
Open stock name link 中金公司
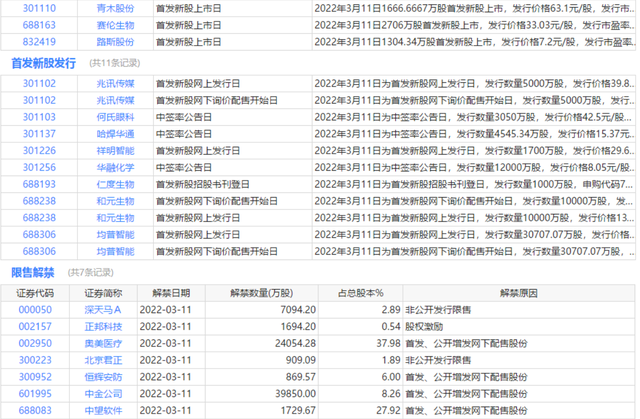click(x=103, y=394)
